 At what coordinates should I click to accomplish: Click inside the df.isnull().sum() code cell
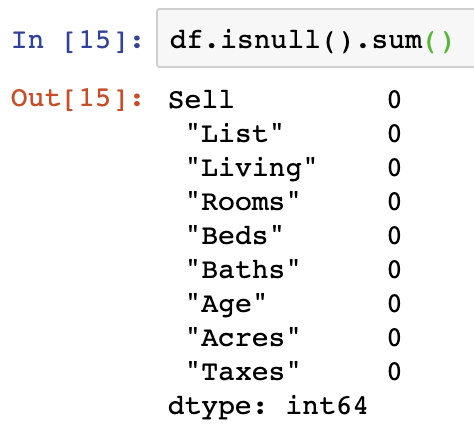pyautogui.click(x=315, y=38)
